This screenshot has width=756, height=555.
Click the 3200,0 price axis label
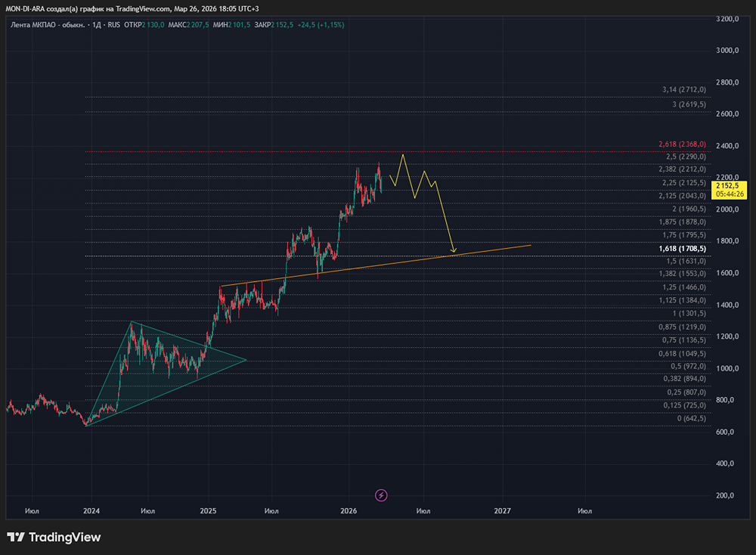tap(727, 19)
